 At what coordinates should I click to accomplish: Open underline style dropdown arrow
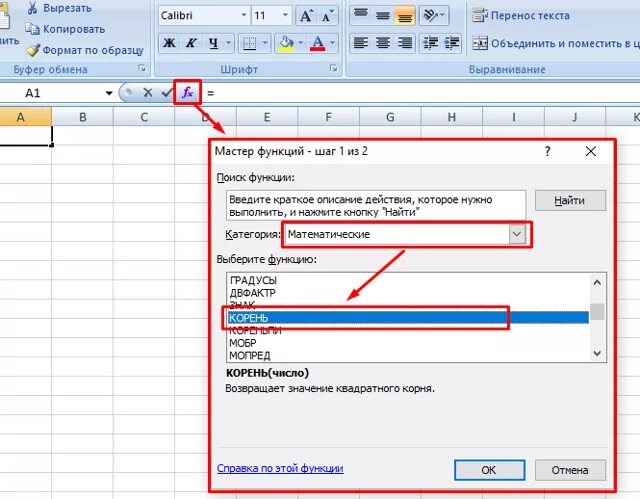(x=229, y=43)
